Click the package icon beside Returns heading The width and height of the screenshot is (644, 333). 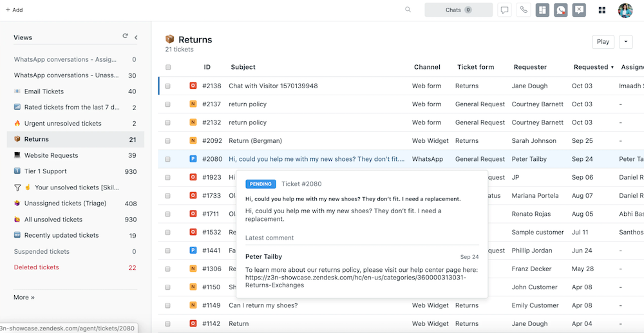coord(169,39)
